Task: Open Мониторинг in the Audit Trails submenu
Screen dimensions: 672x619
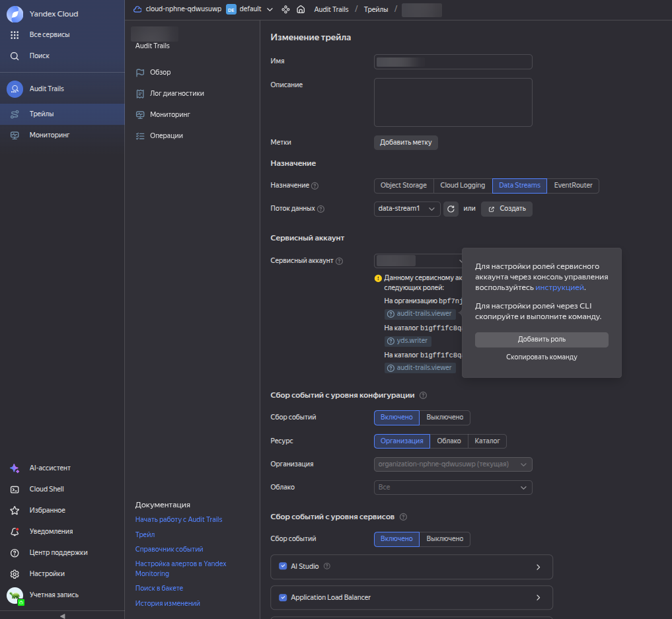Action: click(x=170, y=115)
